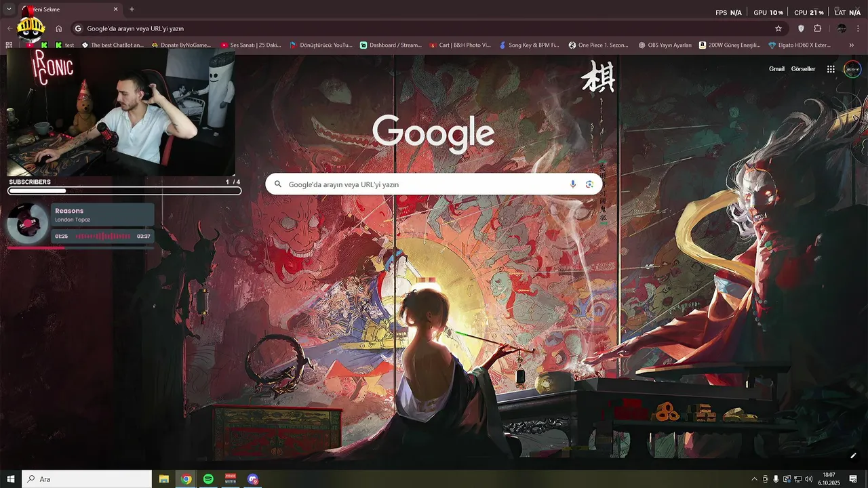The height and width of the screenshot is (488, 868).
Task: Open the network tray icon
Action: 797,479
